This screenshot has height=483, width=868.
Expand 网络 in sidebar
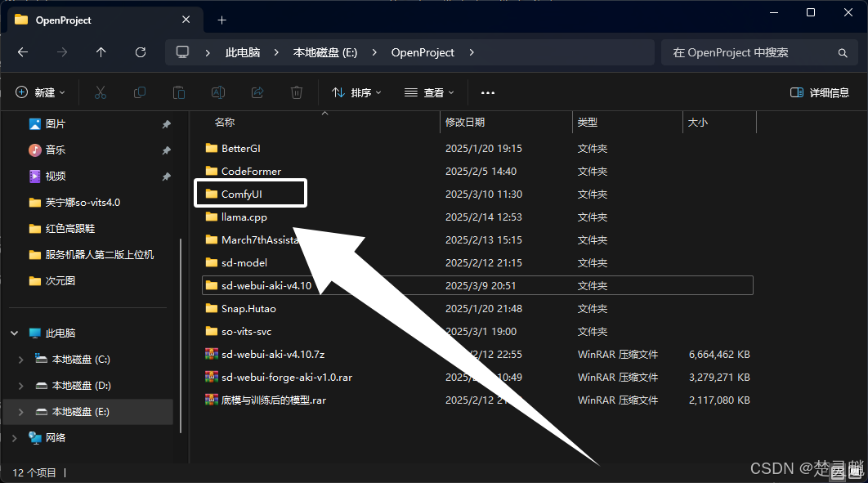click(x=15, y=438)
